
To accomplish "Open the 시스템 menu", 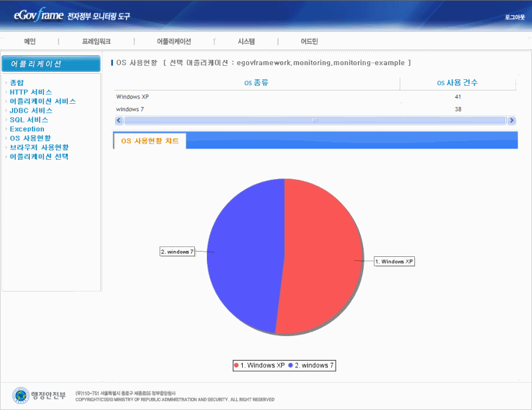I will pos(246,41).
